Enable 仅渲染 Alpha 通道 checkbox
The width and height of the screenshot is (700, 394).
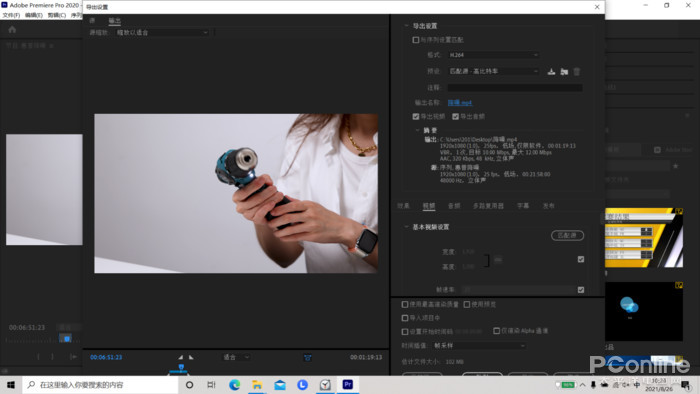pos(496,331)
